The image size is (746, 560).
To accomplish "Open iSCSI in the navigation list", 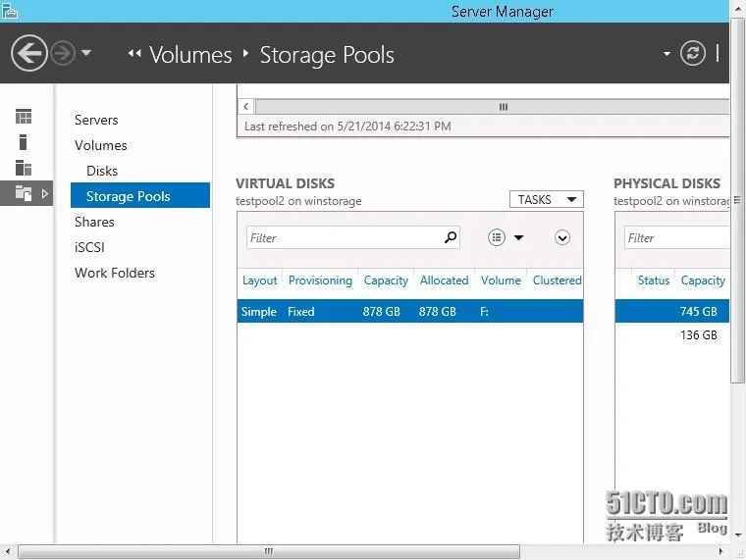I will pos(89,247).
